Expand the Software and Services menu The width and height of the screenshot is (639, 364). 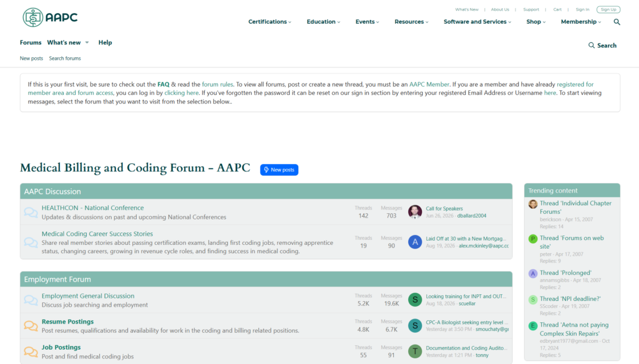coord(477,22)
